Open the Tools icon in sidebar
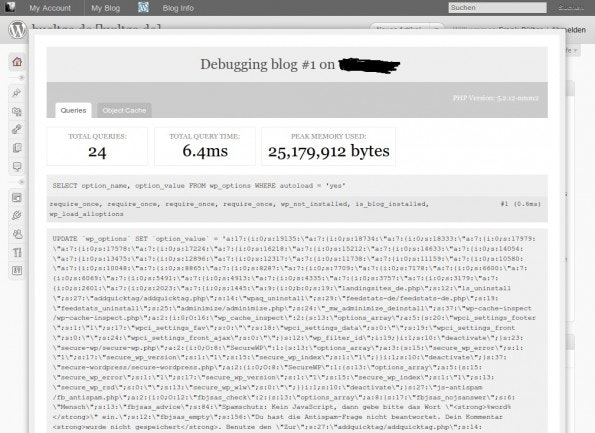The height and width of the screenshot is (433, 595). [17, 252]
